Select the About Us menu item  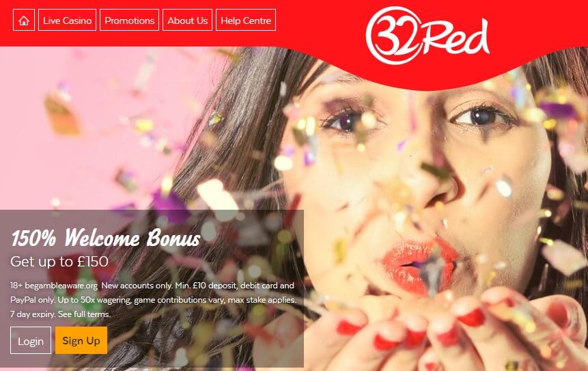(188, 20)
